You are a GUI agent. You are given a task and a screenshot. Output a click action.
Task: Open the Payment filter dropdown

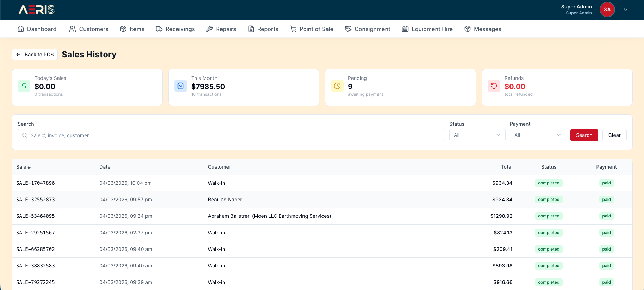click(538, 135)
